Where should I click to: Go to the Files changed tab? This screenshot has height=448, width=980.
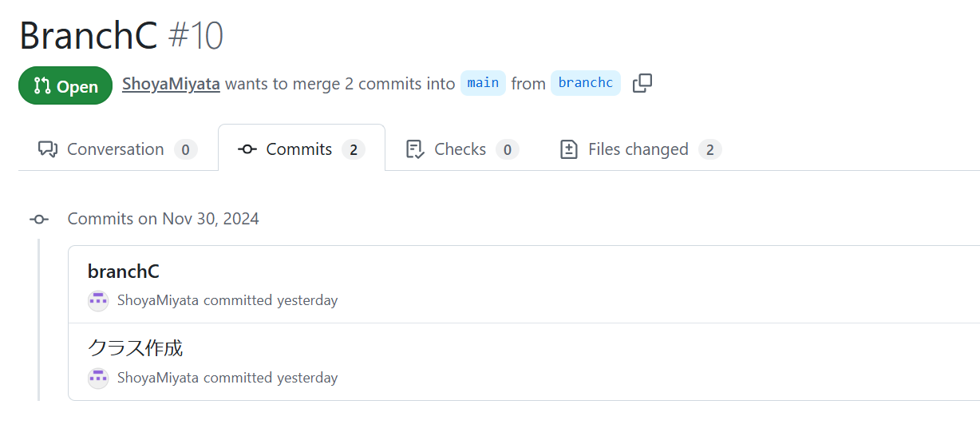(x=638, y=149)
